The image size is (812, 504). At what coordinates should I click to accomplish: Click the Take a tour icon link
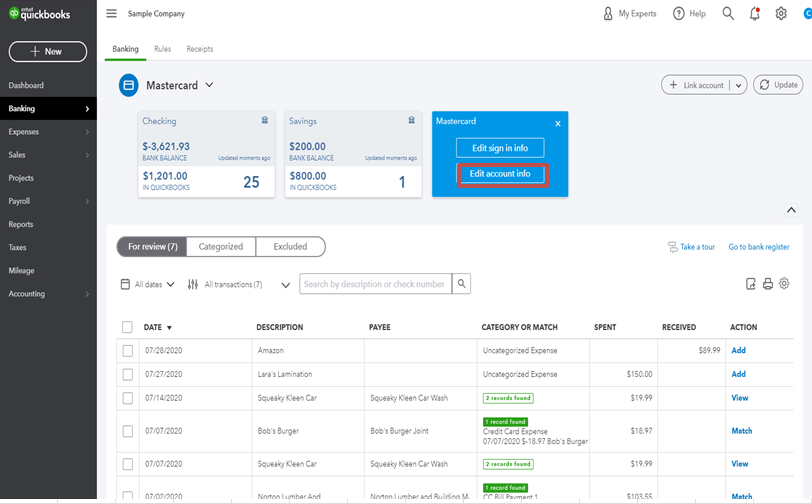[691, 247]
